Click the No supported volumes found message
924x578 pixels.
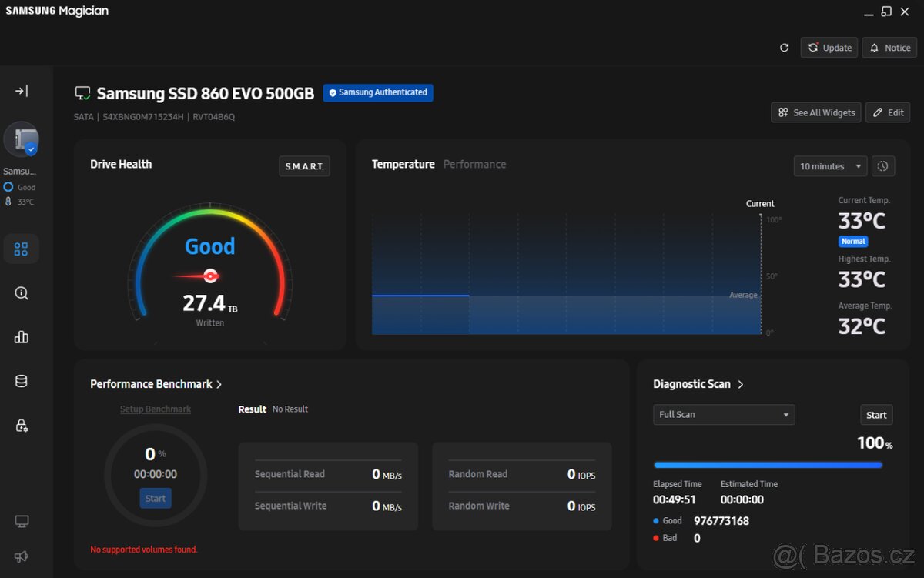[144, 550]
